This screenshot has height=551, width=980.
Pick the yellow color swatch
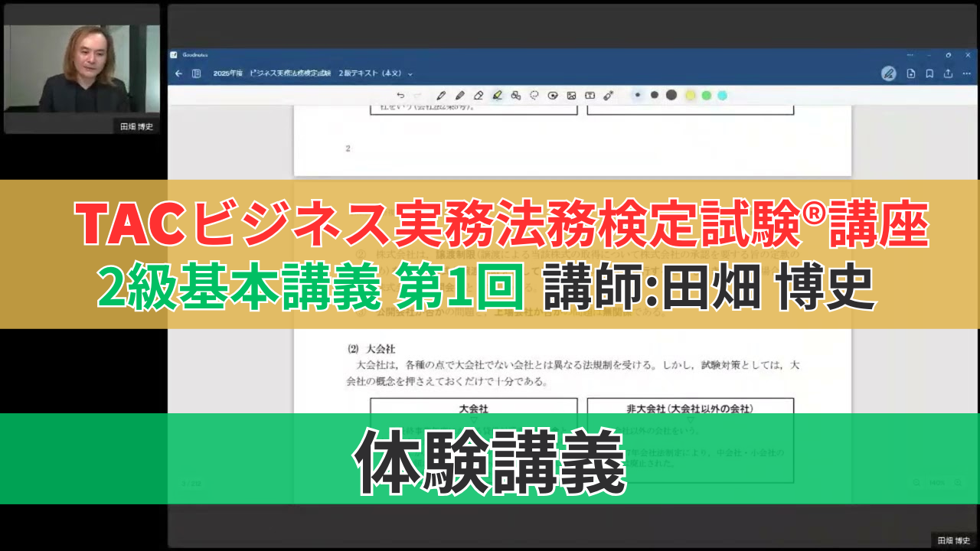click(x=690, y=96)
